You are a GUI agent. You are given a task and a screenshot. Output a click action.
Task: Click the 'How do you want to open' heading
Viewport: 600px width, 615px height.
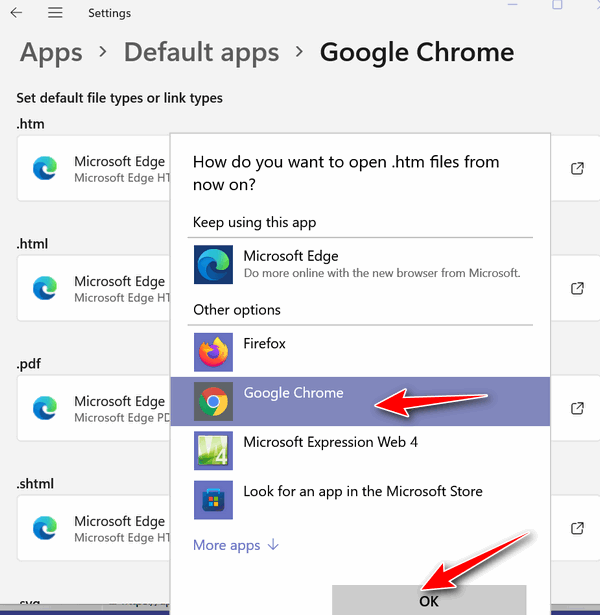pyautogui.click(x=346, y=173)
